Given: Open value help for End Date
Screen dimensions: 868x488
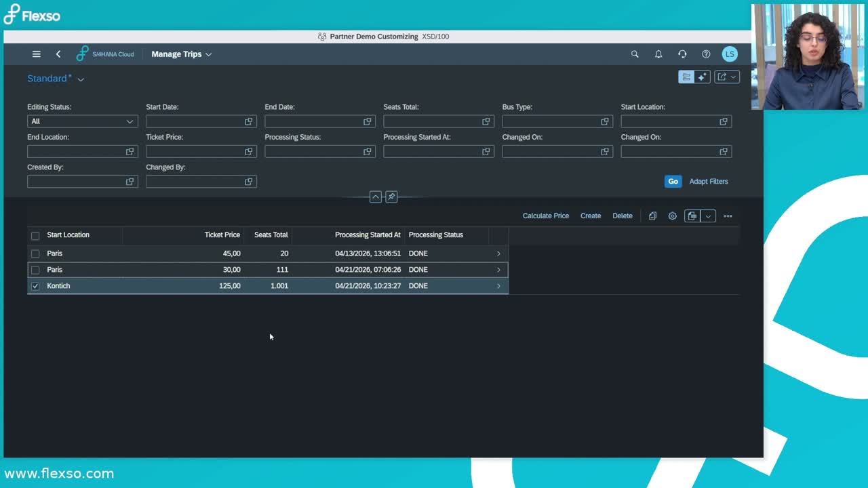Looking at the screenshot, I should 368,121.
